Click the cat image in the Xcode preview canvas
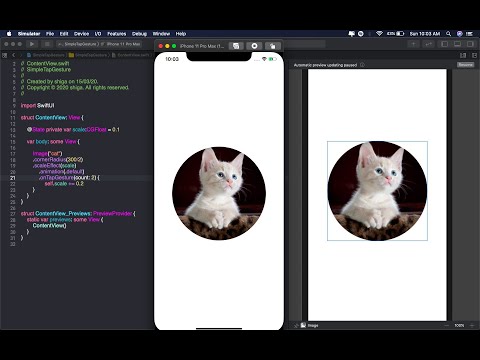The width and height of the screenshot is (480, 360). (377, 191)
